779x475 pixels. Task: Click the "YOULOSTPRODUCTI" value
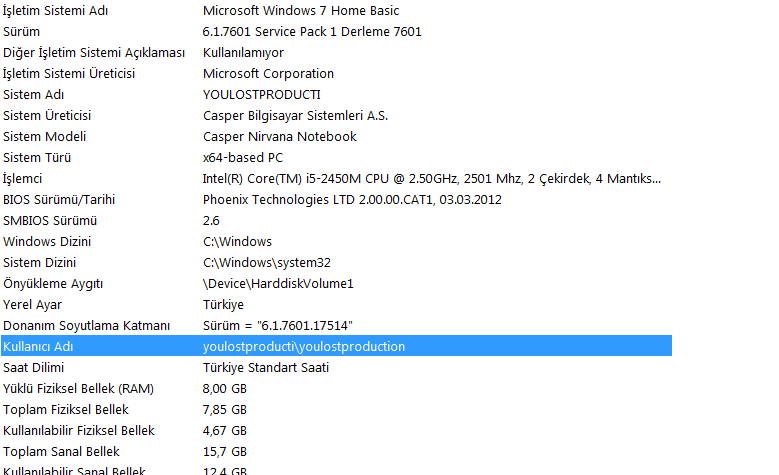pos(262,94)
